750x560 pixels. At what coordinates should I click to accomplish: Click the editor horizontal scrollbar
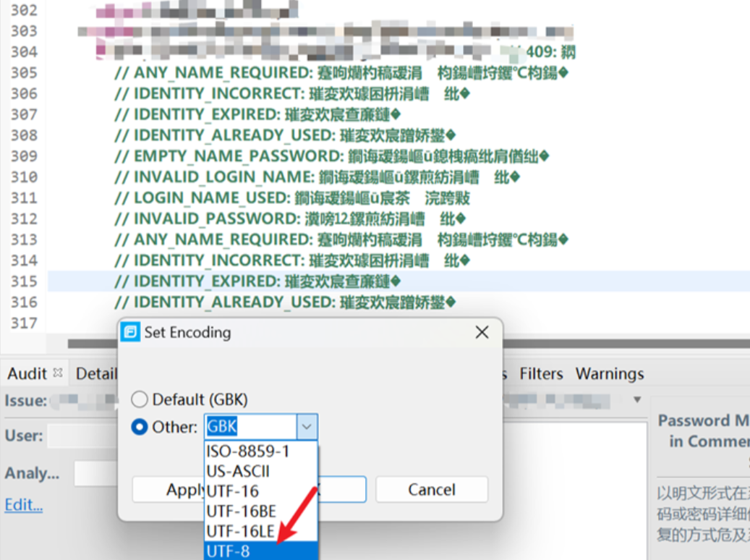pos(409,343)
